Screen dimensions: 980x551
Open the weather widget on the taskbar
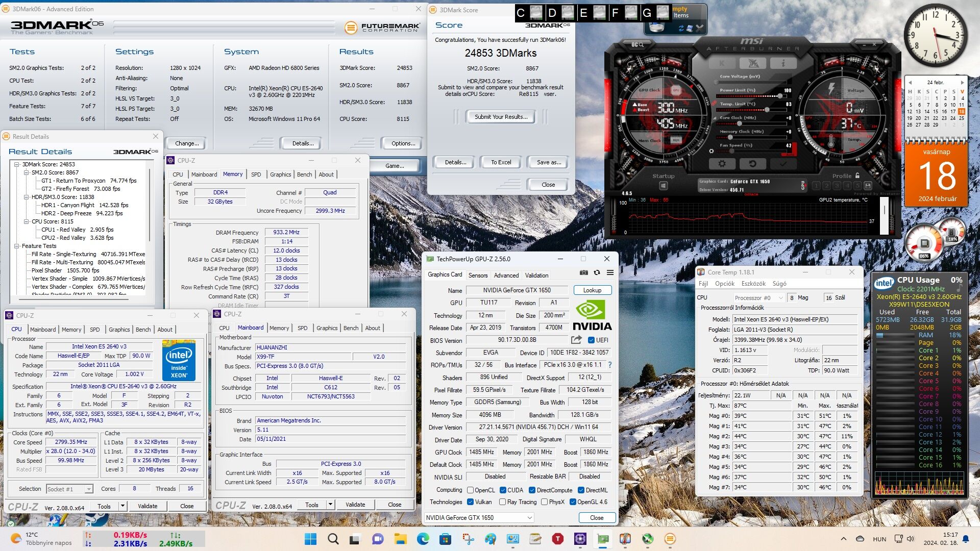click(41, 539)
